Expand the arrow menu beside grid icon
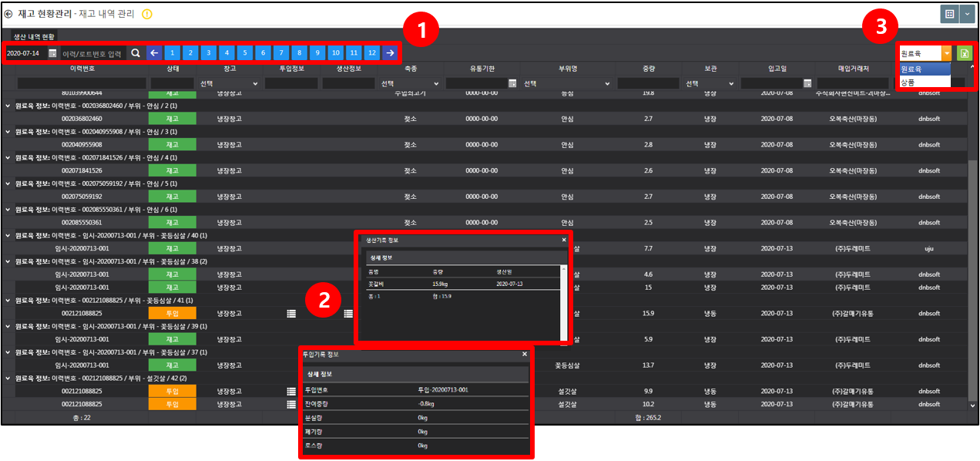 pyautogui.click(x=967, y=14)
